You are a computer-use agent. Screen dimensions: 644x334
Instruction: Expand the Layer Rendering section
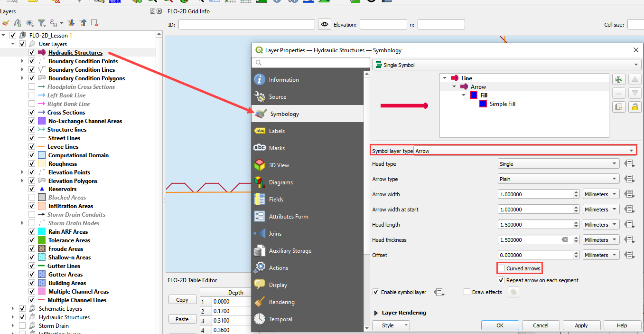click(376, 313)
